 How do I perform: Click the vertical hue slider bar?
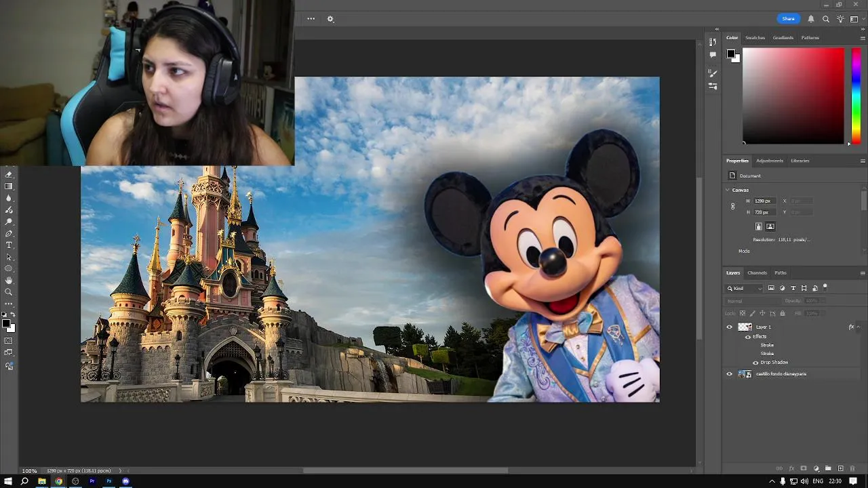856,96
